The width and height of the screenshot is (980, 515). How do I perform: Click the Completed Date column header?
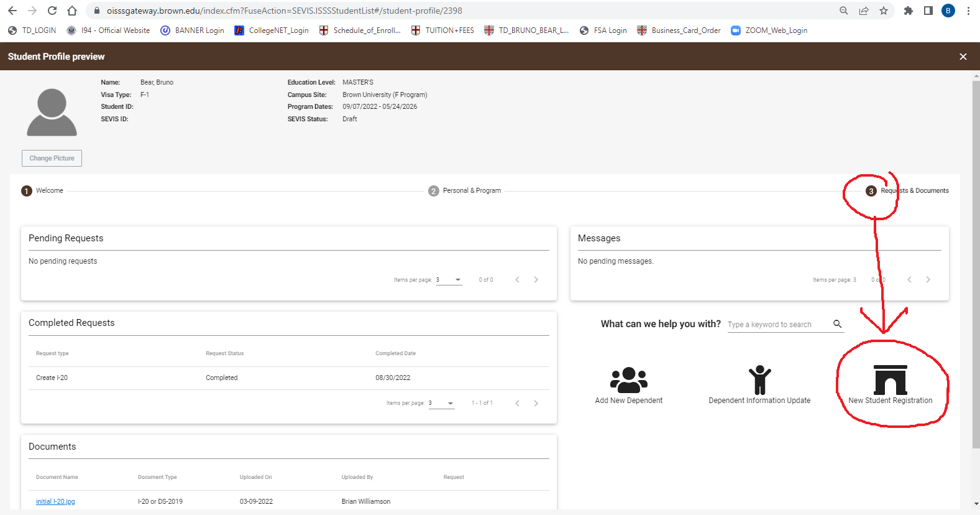(396, 353)
